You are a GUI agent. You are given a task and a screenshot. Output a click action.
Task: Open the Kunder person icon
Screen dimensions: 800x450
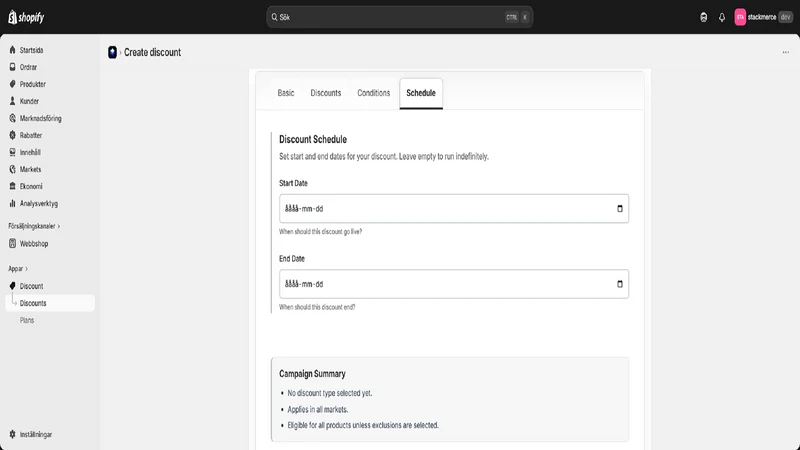pyautogui.click(x=12, y=101)
